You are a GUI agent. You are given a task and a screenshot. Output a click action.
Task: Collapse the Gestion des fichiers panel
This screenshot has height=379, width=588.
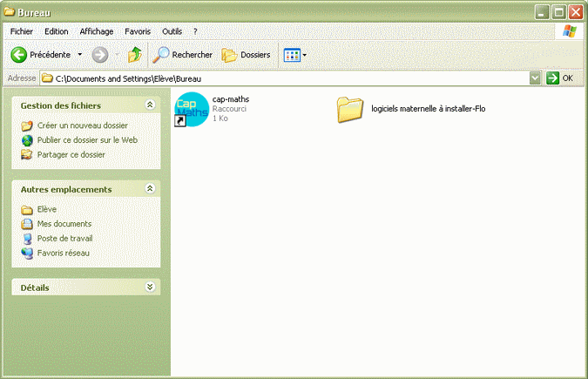[x=150, y=105]
